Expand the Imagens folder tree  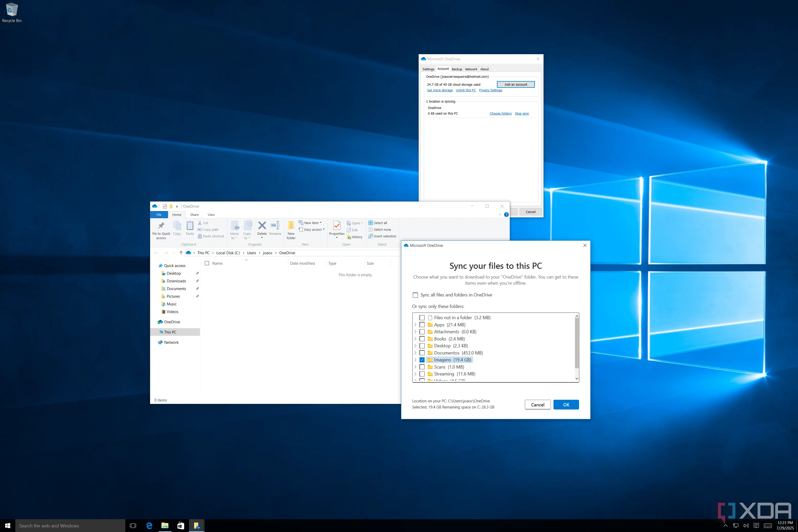pos(415,360)
